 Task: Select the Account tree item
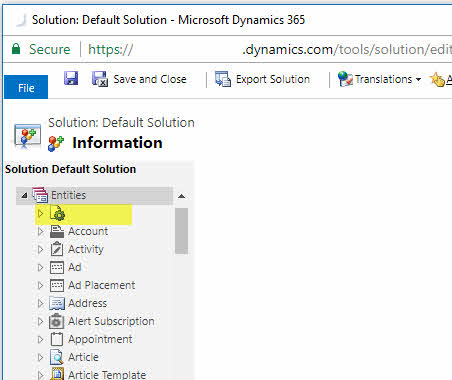coord(88,231)
